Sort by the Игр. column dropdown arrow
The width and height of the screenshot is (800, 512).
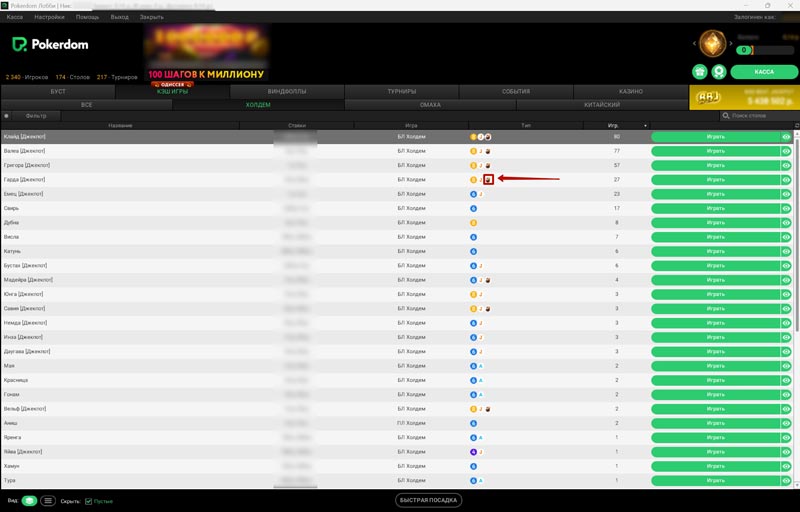tap(645, 126)
